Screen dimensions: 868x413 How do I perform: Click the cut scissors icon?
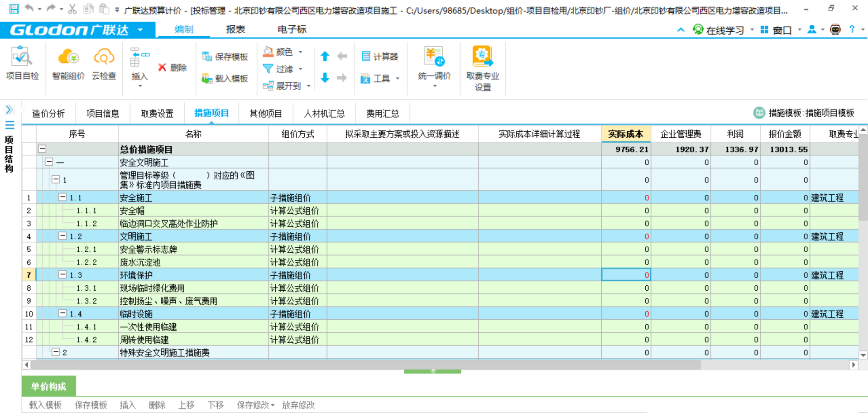tap(72, 9)
